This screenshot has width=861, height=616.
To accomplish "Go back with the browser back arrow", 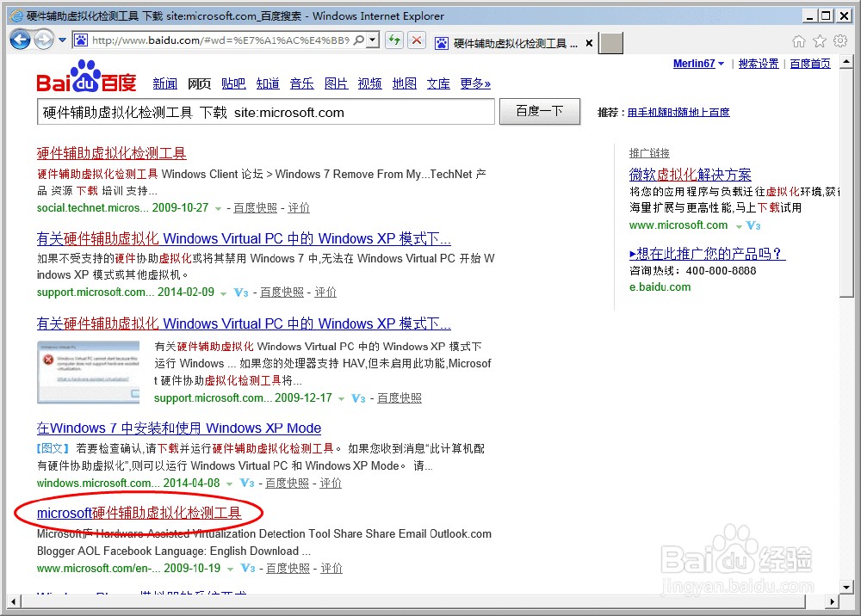I will click(21, 40).
